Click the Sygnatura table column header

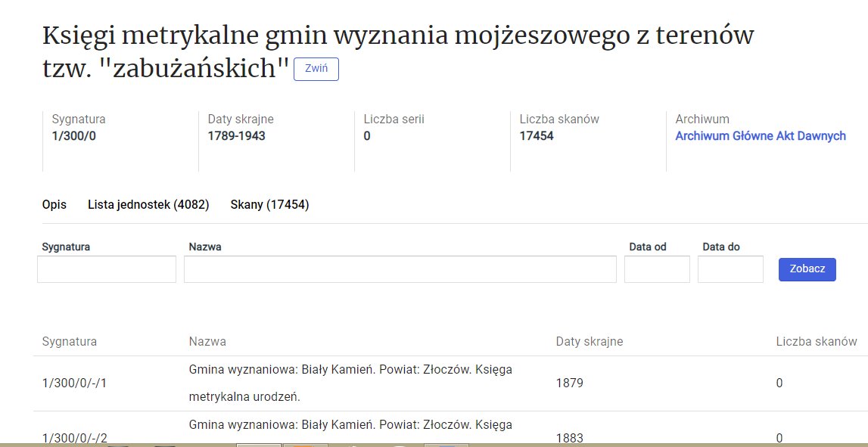[x=70, y=341]
